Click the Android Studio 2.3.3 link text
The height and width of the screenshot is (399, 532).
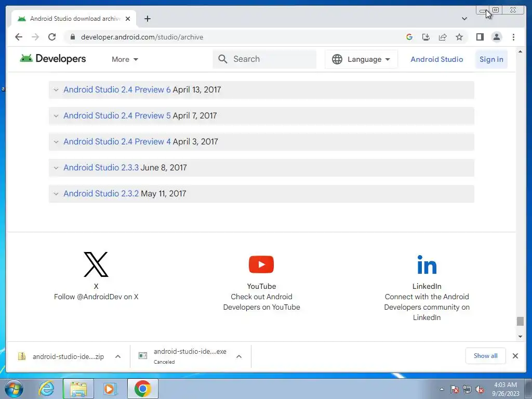pos(101,168)
